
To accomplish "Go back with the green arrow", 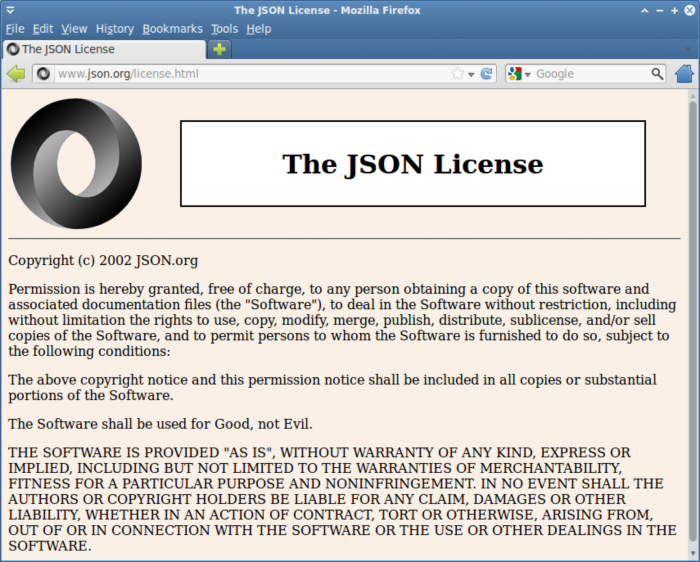I will [16, 74].
